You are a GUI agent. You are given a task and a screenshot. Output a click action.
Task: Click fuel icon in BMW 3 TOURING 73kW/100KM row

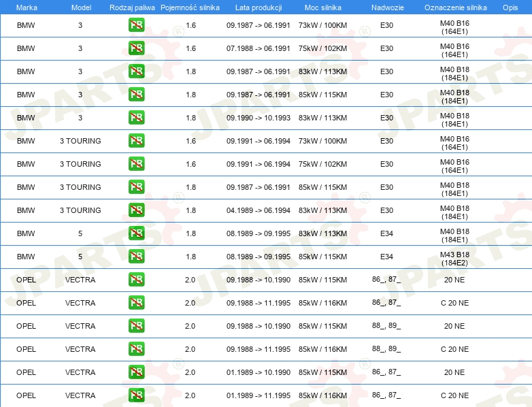pos(136,140)
